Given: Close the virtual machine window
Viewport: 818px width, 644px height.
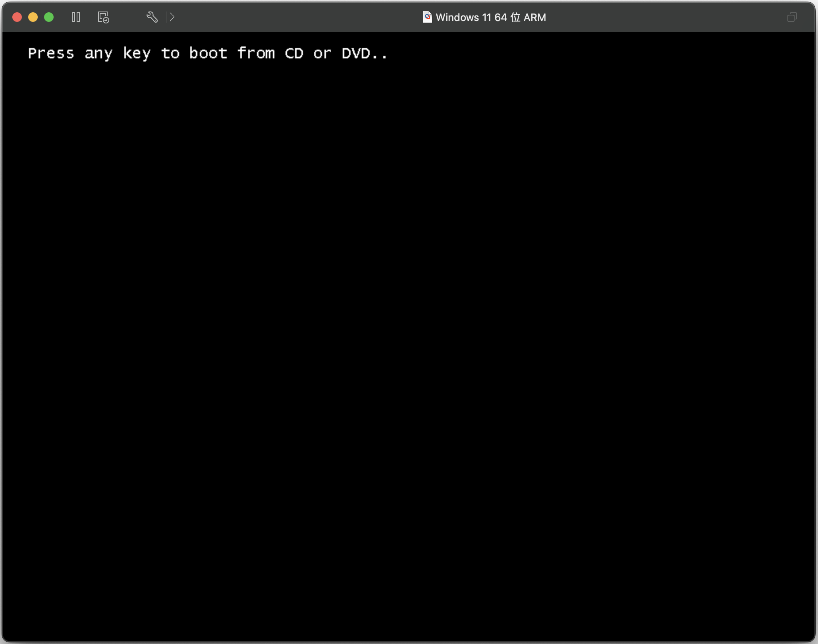Looking at the screenshot, I should [17, 17].
